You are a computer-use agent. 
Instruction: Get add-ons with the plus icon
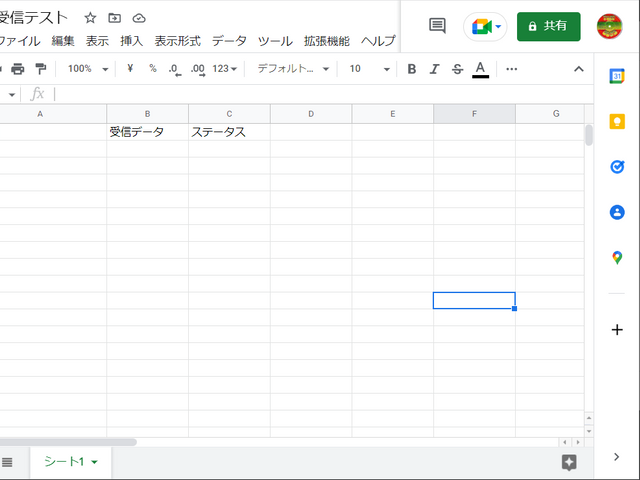coord(617,330)
